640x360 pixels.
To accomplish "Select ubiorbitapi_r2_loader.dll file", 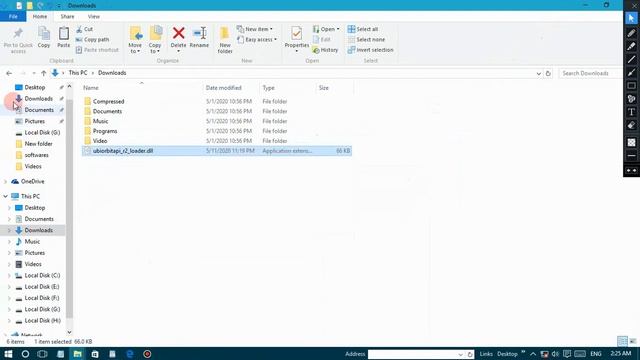I will (x=217, y=151).
